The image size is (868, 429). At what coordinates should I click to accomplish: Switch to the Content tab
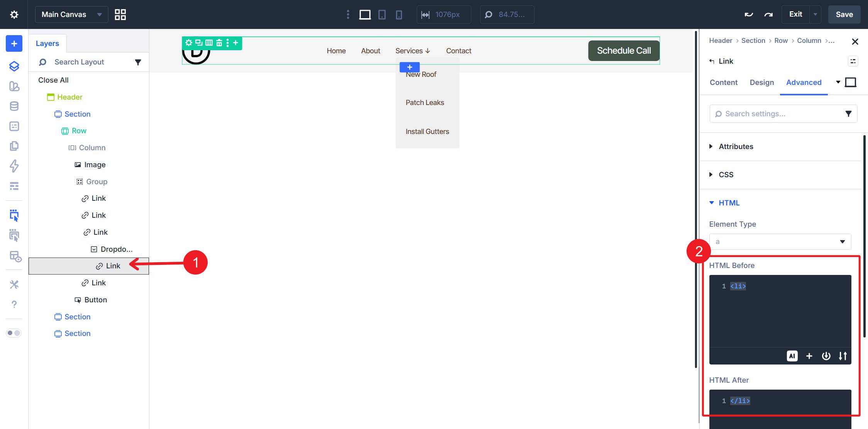click(x=723, y=82)
